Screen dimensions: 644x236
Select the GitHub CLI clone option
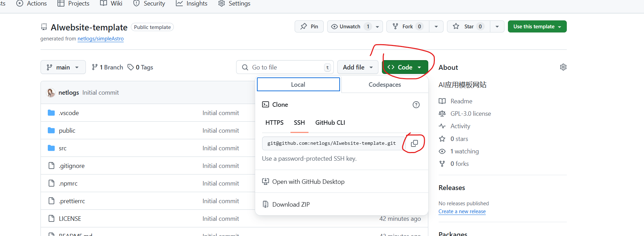pyautogui.click(x=330, y=123)
